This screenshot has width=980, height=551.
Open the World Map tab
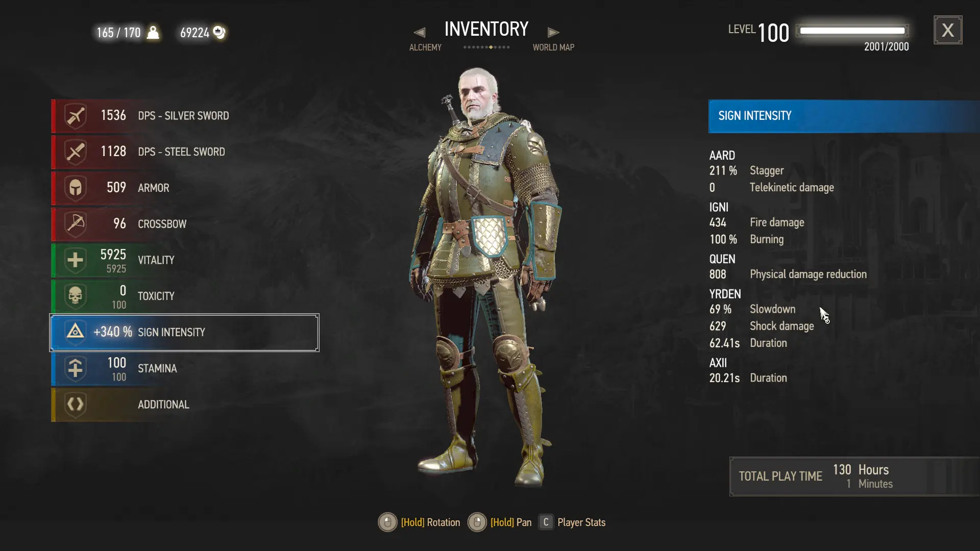(x=553, y=47)
